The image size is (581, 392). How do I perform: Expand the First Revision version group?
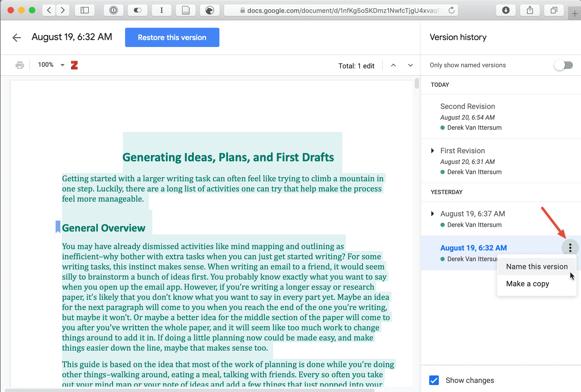pyautogui.click(x=433, y=151)
